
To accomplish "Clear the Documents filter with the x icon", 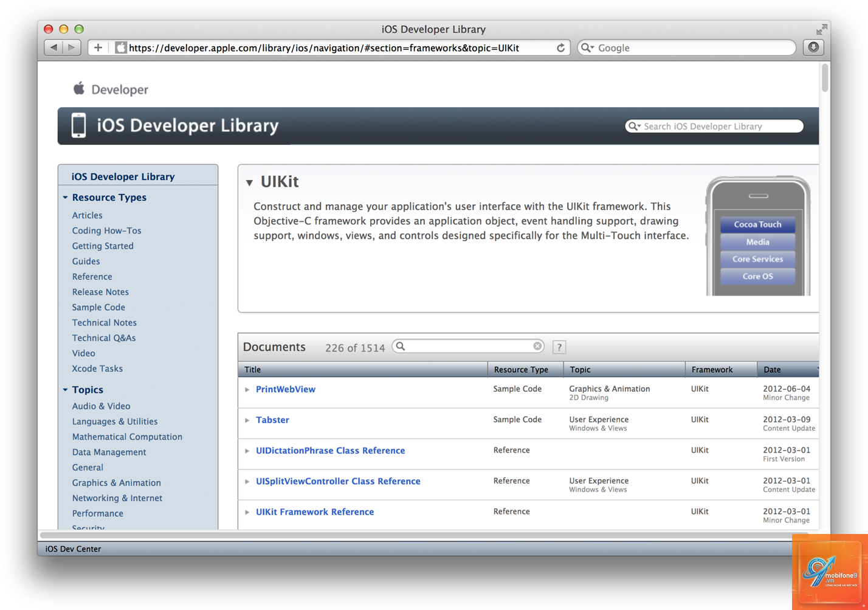I will [537, 346].
